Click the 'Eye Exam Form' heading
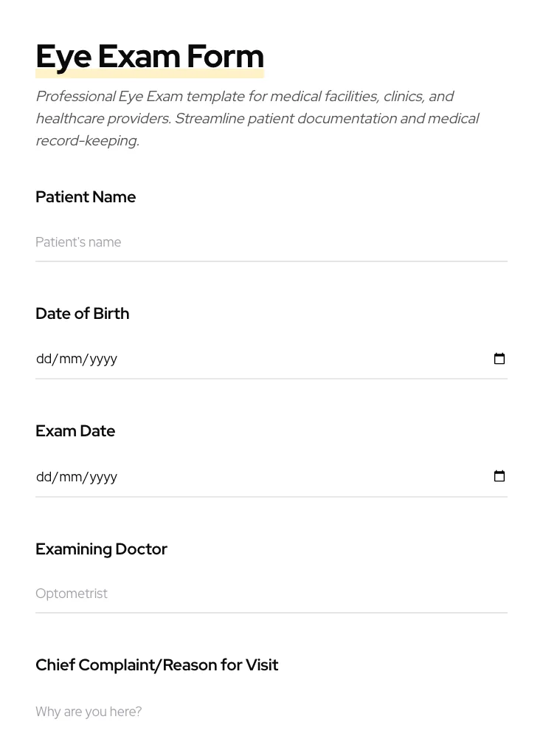 point(150,57)
